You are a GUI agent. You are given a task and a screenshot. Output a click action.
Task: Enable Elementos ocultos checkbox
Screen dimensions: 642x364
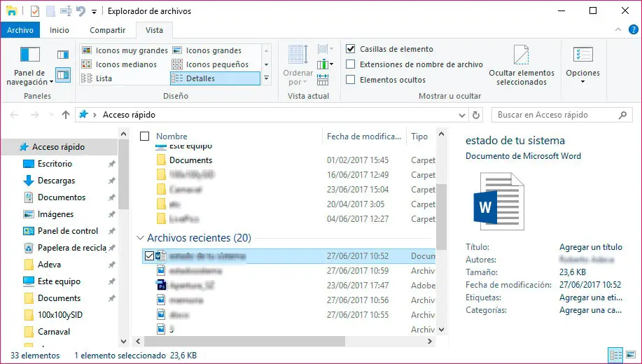click(351, 79)
